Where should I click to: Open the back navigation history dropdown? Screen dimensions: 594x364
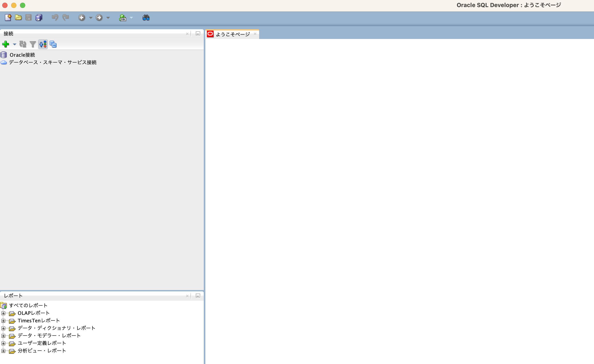[91, 17]
